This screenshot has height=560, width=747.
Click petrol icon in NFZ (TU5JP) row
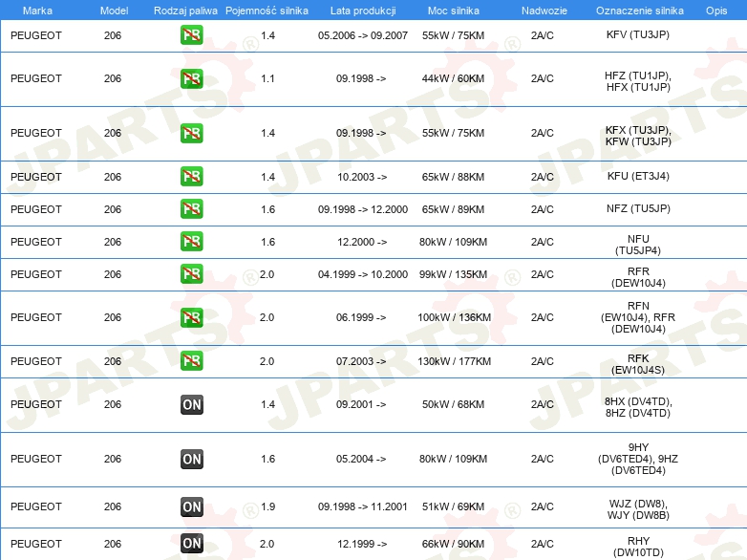[191, 208]
